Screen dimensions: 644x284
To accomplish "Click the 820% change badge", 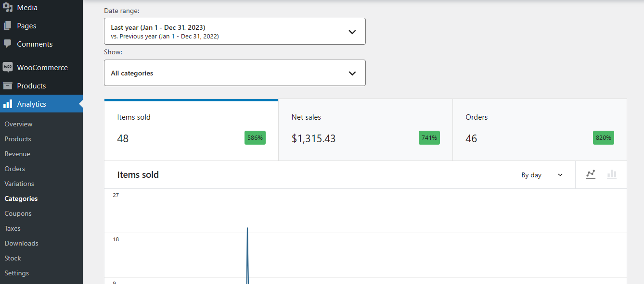I will pyautogui.click(x=604, y=138).
